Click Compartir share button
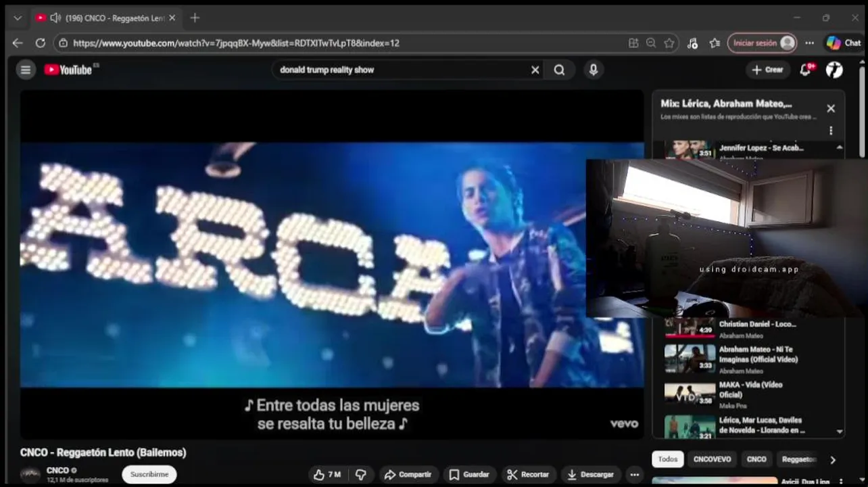The image size is (868, 487). 409,474
